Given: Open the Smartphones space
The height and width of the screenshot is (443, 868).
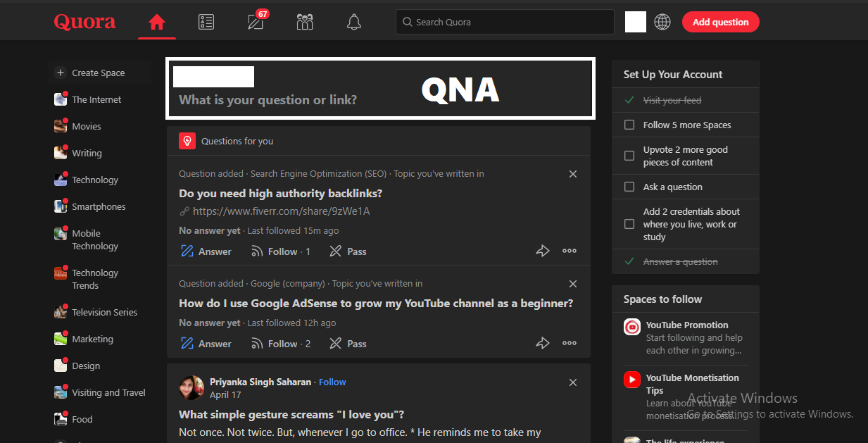Looking at the screenshot, I should point(99,206).
